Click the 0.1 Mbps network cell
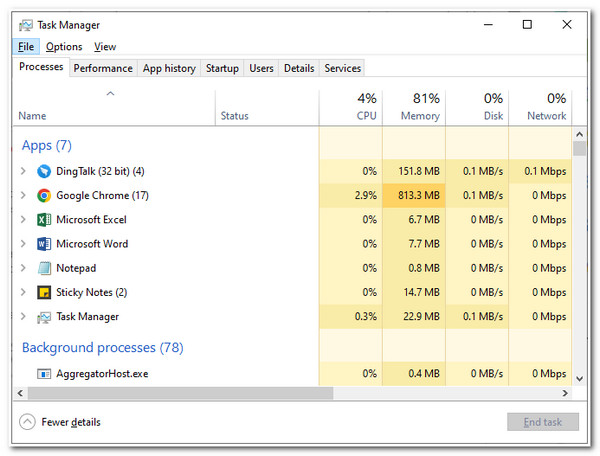Viewport: 600px width, 456px height. (x=540, y=171)
